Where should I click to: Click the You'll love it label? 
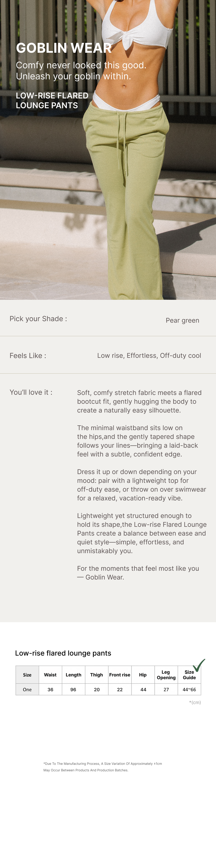pos(31,392)
